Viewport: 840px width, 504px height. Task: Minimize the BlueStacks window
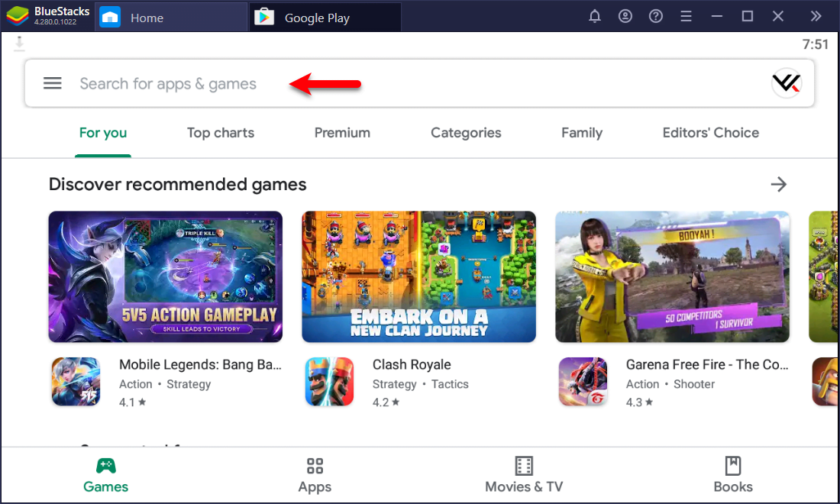(x=717, y=17)
